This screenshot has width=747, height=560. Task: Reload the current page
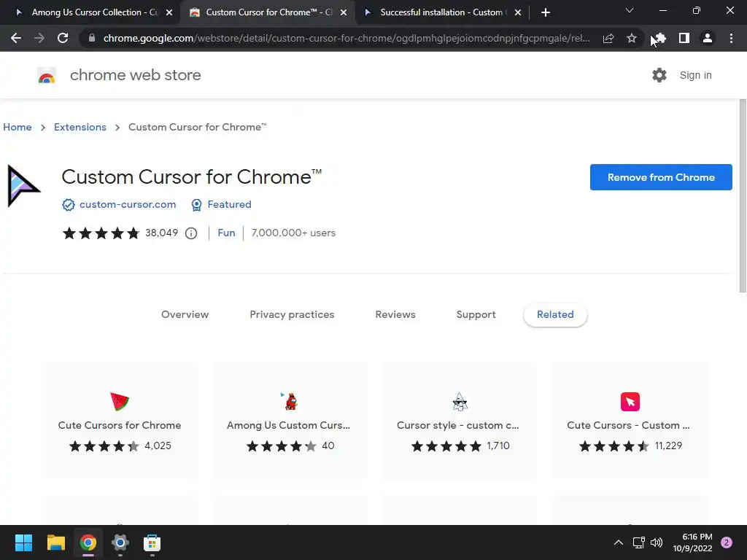click(63, 38)
